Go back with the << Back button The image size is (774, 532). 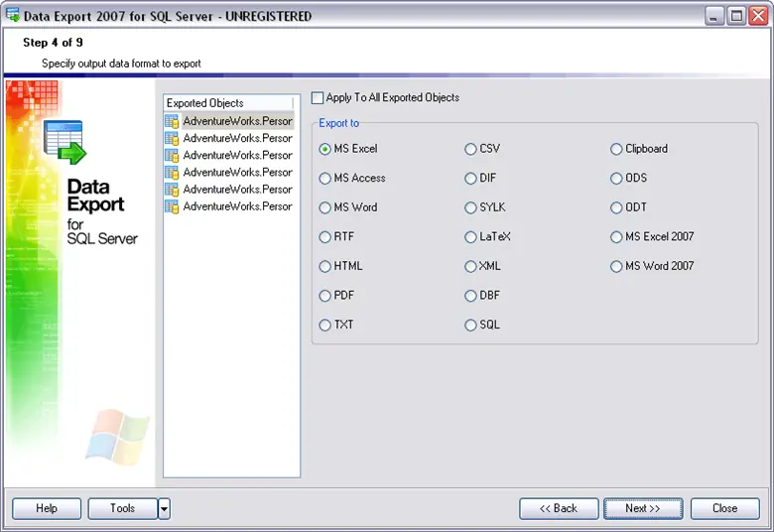coord(559,508)
